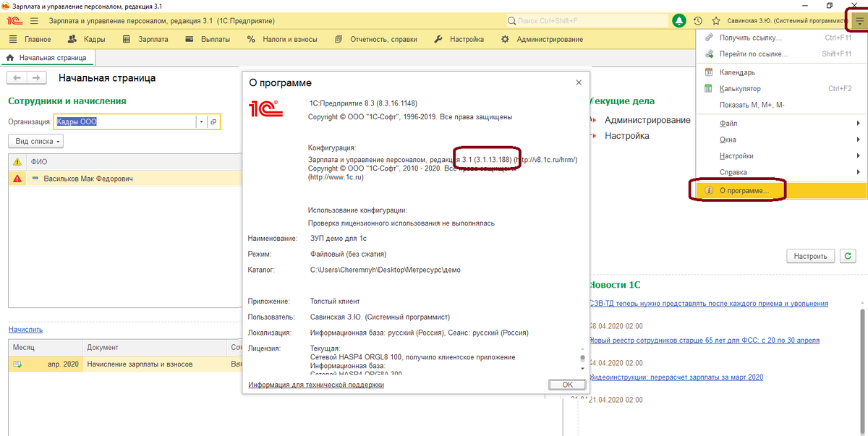This screenshot has height=436, width=868.
Task: Click the info icon beside О программе
Action: point(709,192)
